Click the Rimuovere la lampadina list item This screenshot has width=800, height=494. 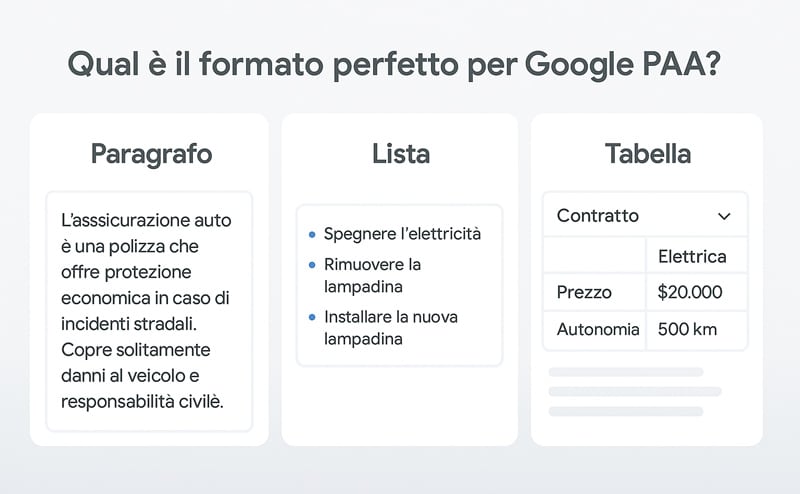372,276
